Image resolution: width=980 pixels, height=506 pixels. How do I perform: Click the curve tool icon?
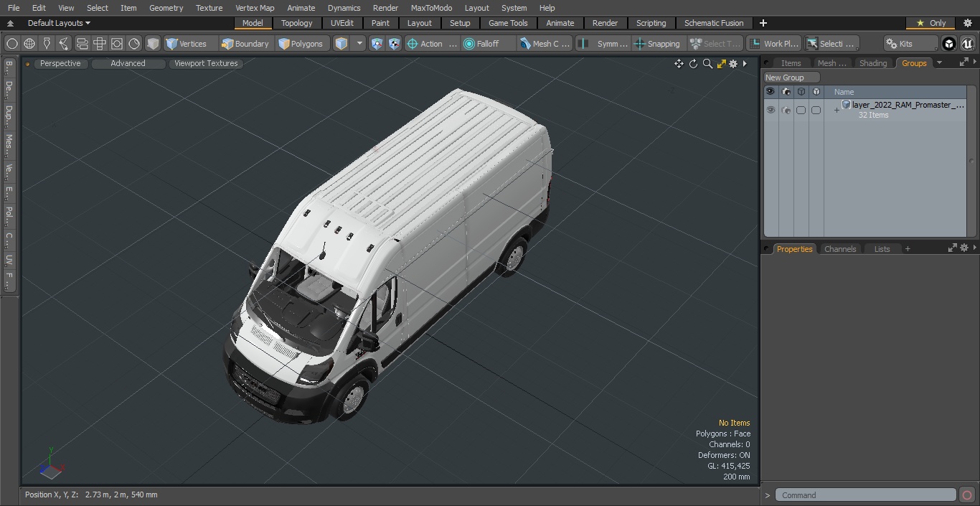[64, 44]
